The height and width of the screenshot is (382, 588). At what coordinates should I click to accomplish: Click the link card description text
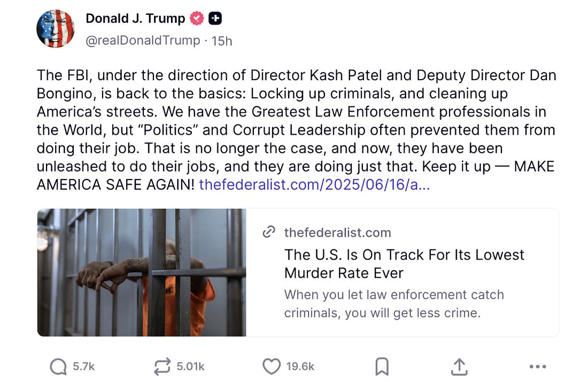[393, 303]
